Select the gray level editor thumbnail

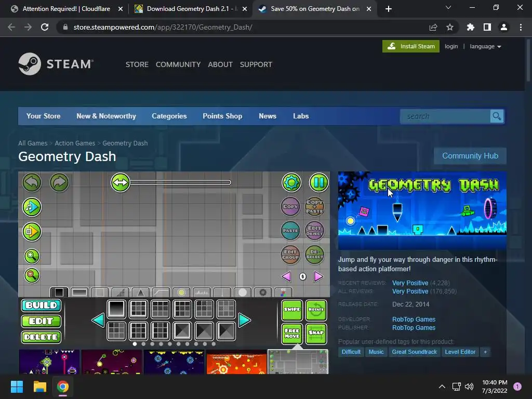click(x=298, y=362)
